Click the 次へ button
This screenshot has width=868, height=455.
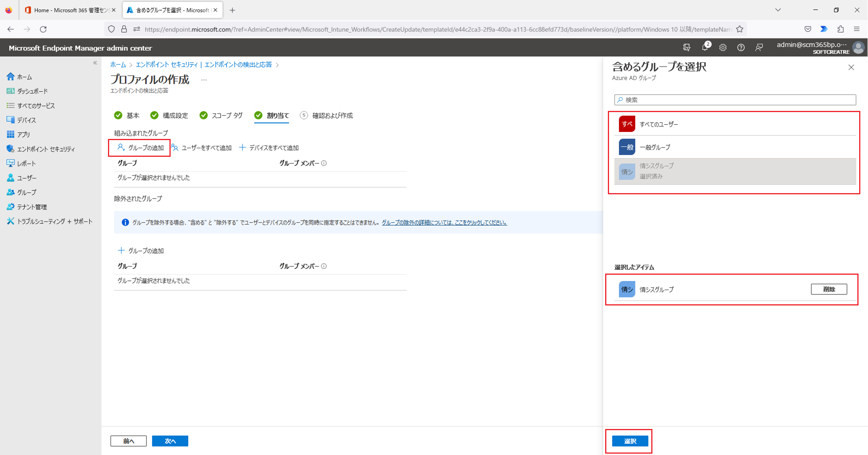pyautogui.click(x=170, y=441)
